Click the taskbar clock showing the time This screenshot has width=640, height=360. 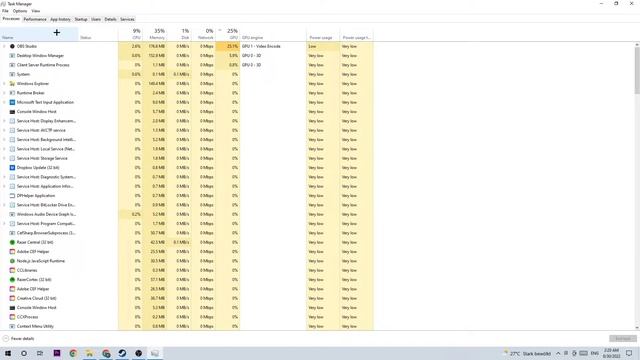611,353
